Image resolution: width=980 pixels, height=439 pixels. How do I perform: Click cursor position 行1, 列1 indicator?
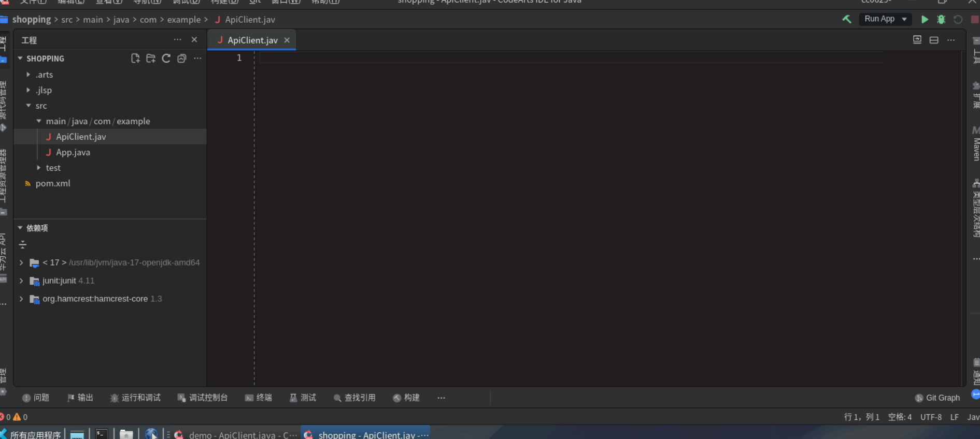coord(861,417)
